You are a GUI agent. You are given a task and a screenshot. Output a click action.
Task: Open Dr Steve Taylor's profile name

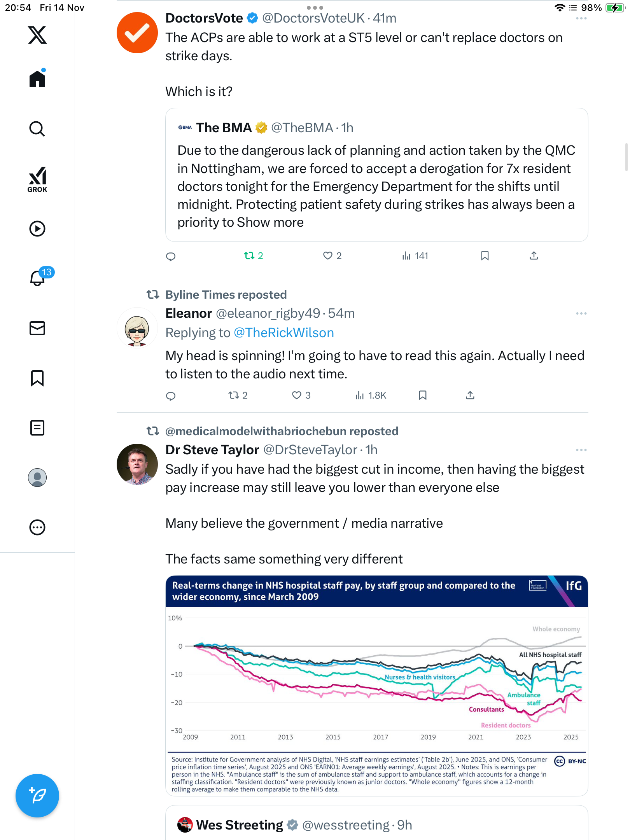click(212, 450)
